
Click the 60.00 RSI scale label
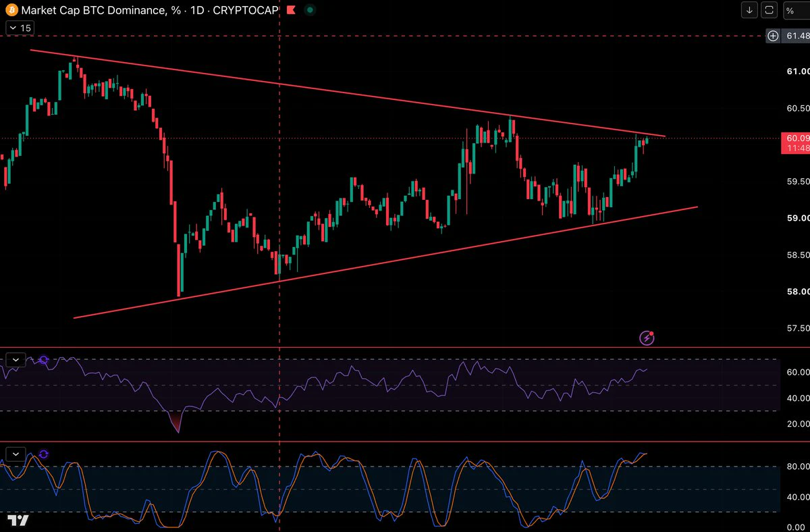798,372
